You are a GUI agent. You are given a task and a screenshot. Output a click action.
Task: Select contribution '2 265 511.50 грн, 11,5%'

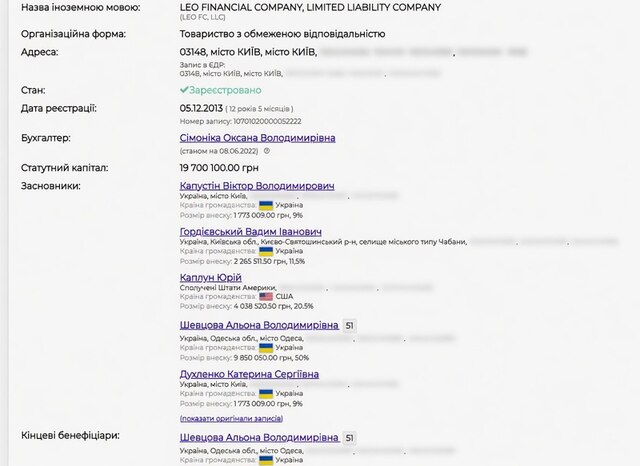(269, 261)
